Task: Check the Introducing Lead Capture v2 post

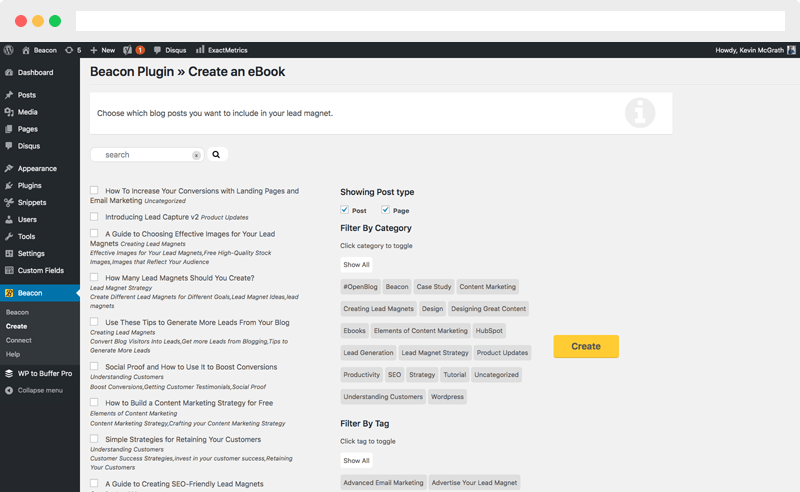Action: [x=94, y=216]
